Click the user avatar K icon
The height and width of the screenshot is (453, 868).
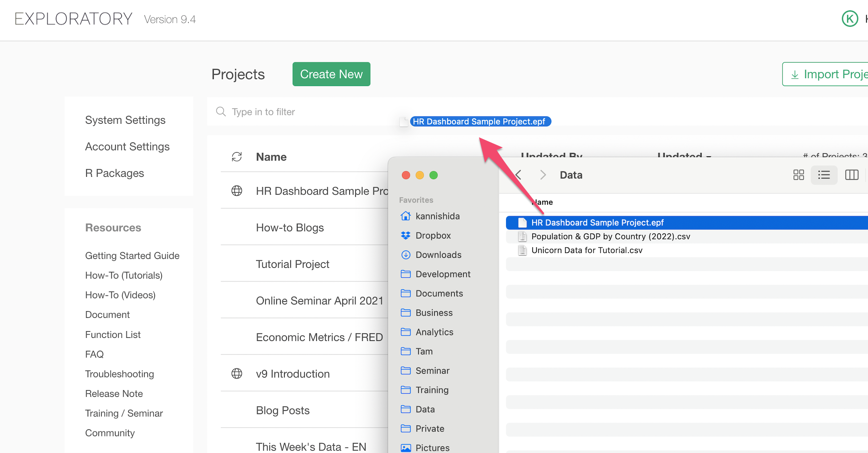tap(850, 18)
